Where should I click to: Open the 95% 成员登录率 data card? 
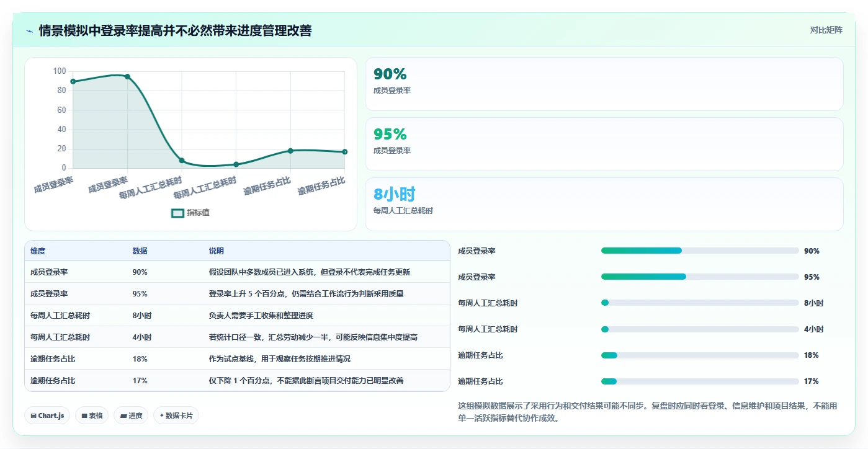[604, 144]
